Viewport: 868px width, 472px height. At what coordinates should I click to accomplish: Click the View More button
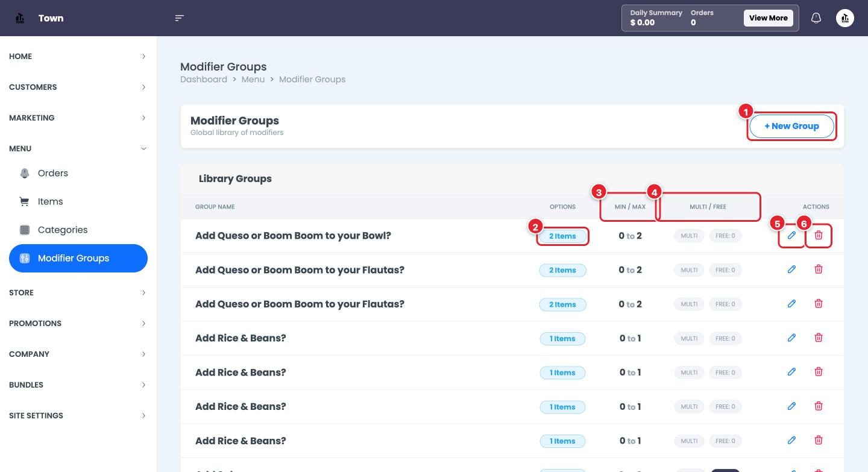click(x=769, y=18)
